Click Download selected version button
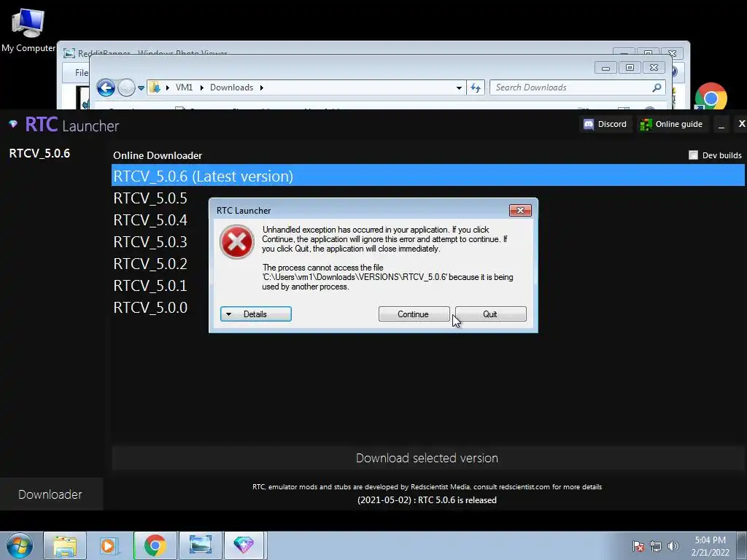Screen dimensions: 747x560 coord(427,458)
